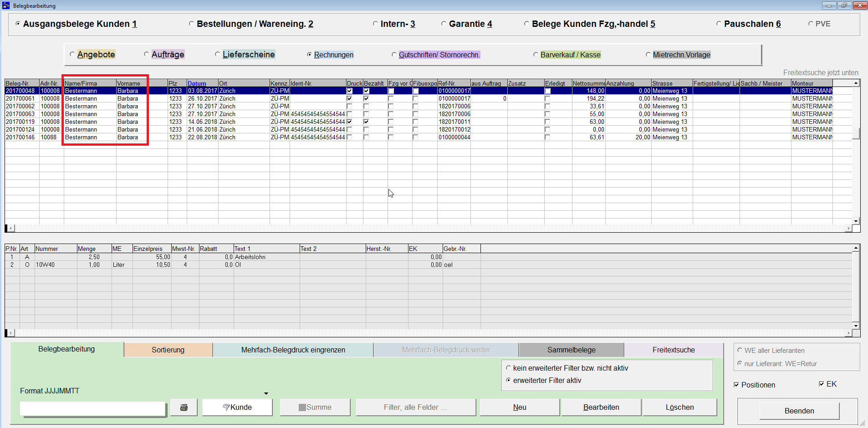Switch to the Freitextsuche tab

click(x=674, y=350)
